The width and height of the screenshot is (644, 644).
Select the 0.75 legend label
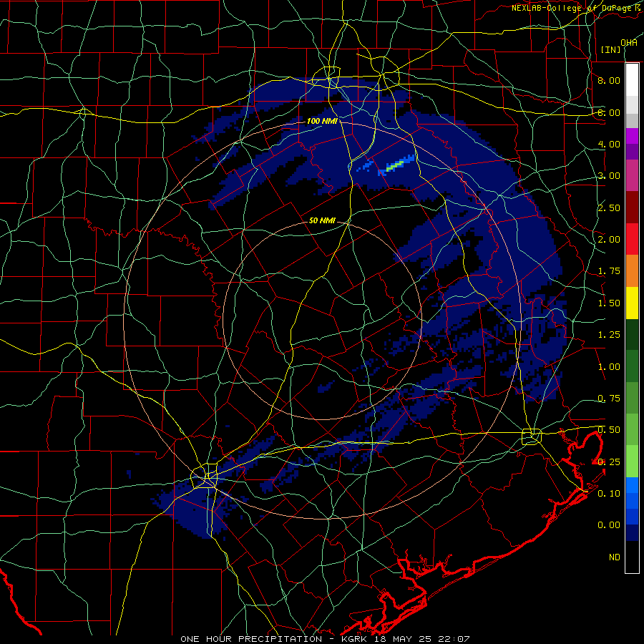click(x=609, y=399)
